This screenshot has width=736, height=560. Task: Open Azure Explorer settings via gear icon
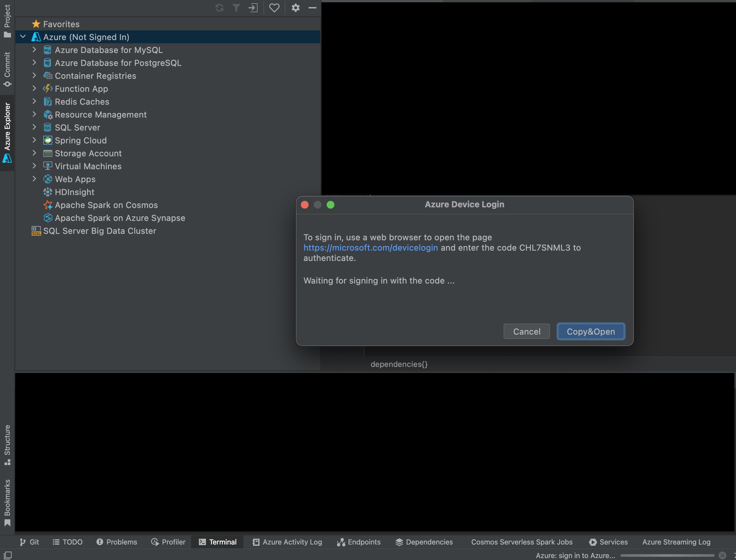295,8
